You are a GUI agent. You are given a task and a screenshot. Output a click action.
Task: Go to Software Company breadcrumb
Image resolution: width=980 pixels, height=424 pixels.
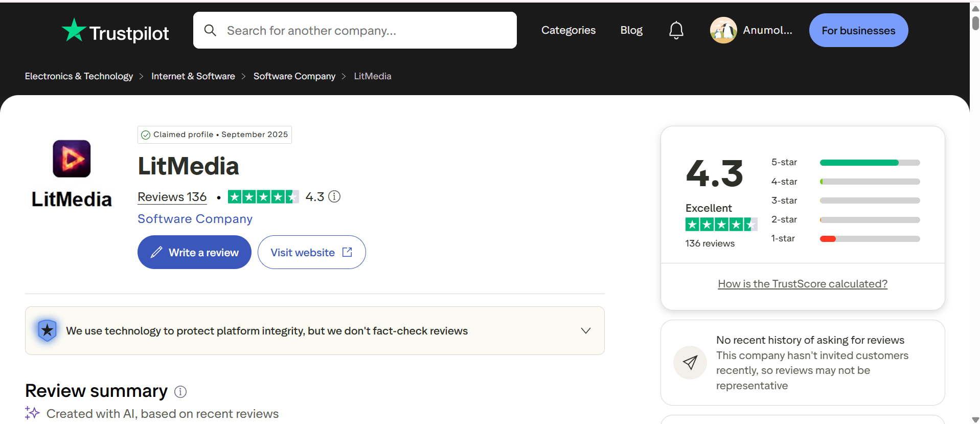pos(294,76)
